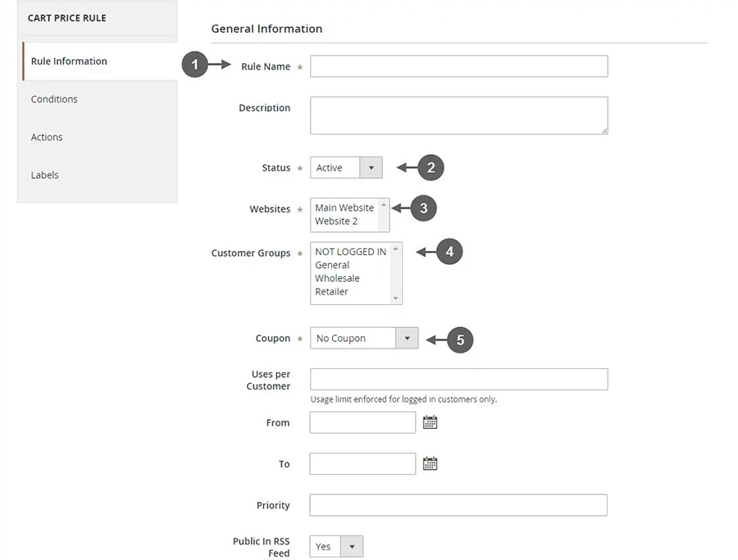Open the From date calendar picker
This screenshot has height=560, width=738.
[430, 422]
